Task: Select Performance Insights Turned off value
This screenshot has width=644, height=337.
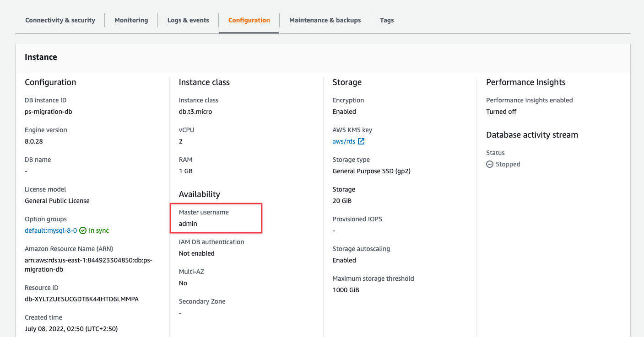Action: click(501, 112)
